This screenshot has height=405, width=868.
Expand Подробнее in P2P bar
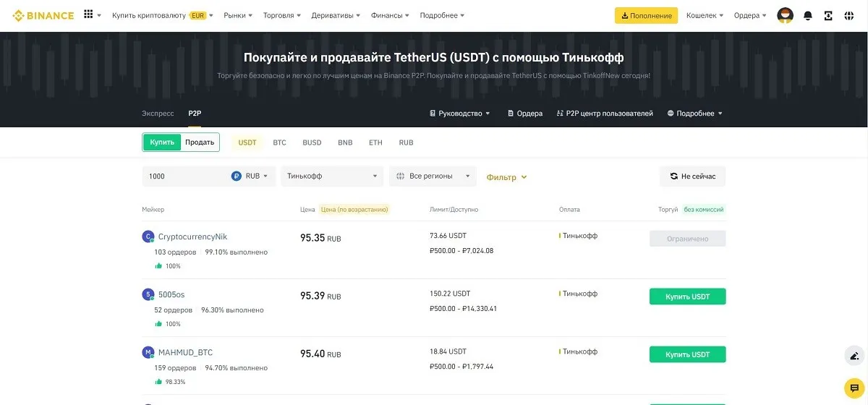point(694,114)
